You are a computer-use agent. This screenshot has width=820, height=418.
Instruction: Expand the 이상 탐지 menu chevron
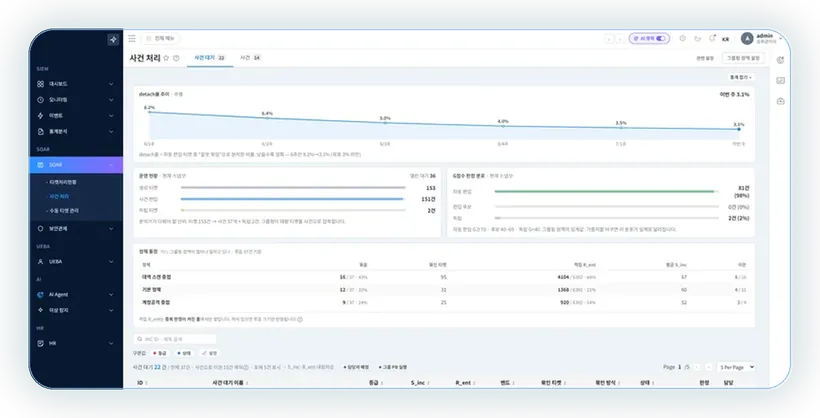coord(111,310)
